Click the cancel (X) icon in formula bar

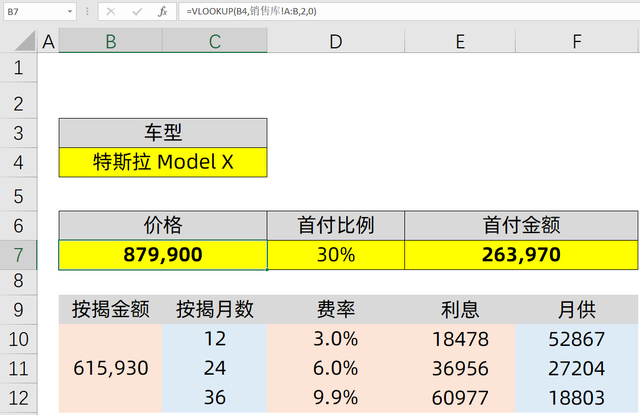coord(111,11)
